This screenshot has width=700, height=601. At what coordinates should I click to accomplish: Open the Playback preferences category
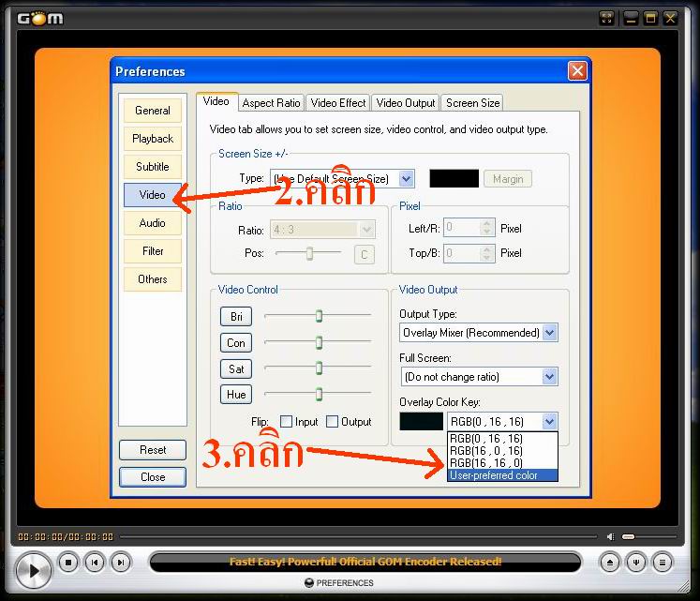[152, 139]
